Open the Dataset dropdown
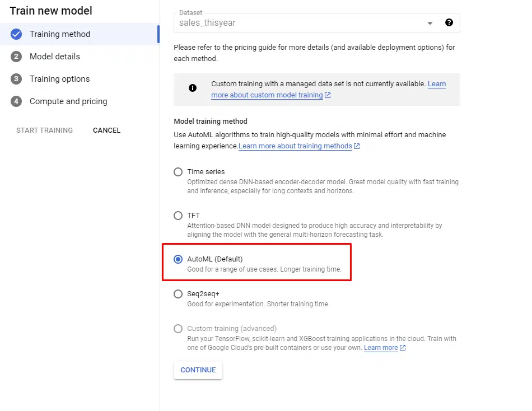 click(308, 23)
